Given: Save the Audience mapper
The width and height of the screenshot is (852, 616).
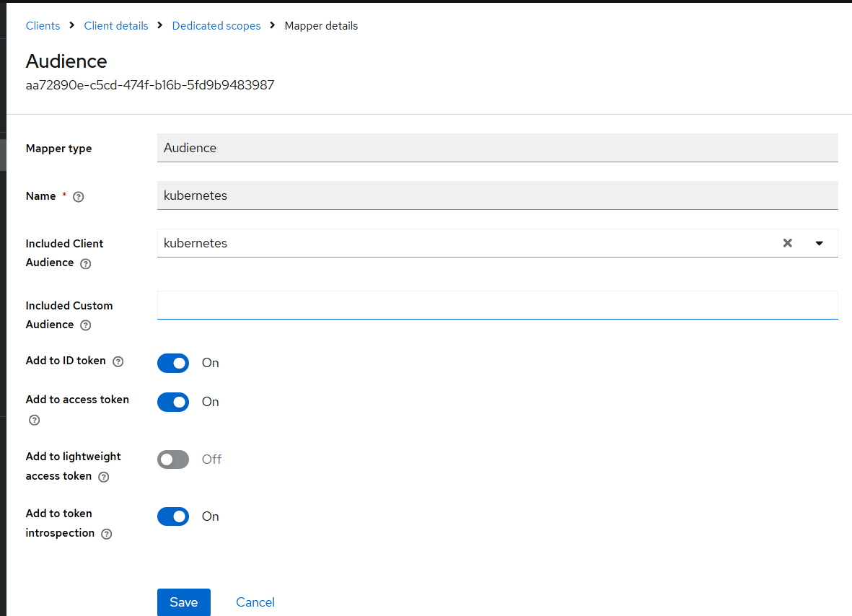Looking at the screenshot, I should [x=183, y=602].
